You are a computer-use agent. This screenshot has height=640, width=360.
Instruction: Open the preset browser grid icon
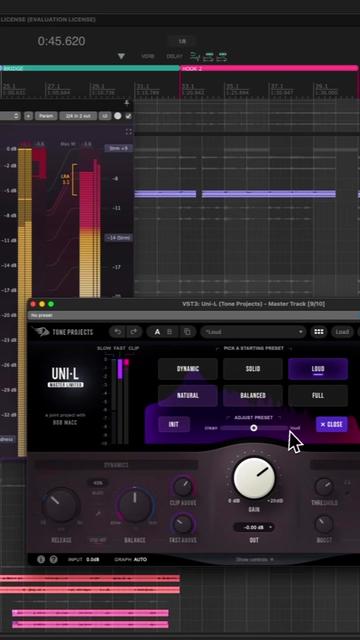click(x=319, y=332)
